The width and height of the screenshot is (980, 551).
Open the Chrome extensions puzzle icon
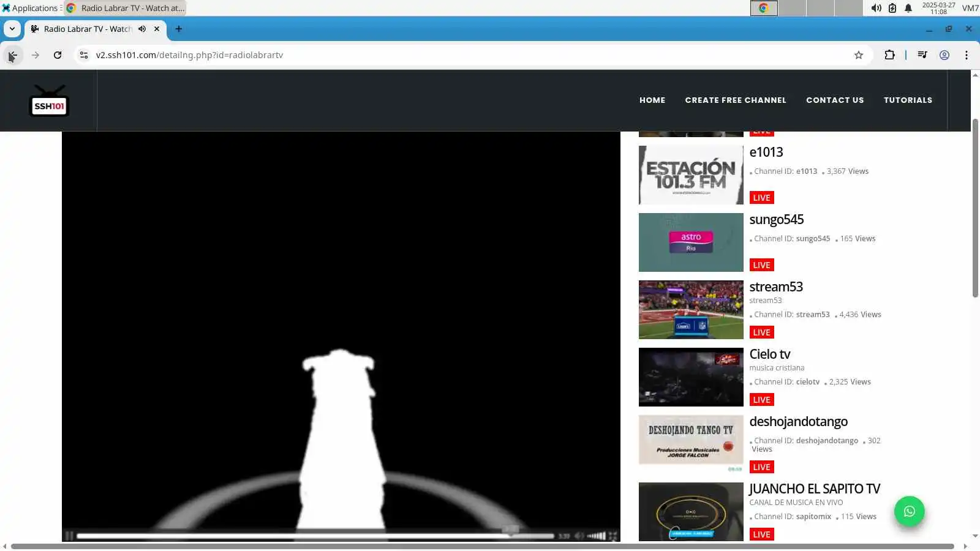[x=889, y=55]
